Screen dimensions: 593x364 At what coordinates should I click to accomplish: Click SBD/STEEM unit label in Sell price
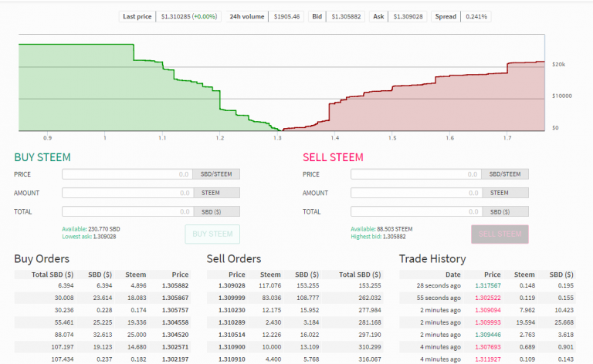coord(505,174)
